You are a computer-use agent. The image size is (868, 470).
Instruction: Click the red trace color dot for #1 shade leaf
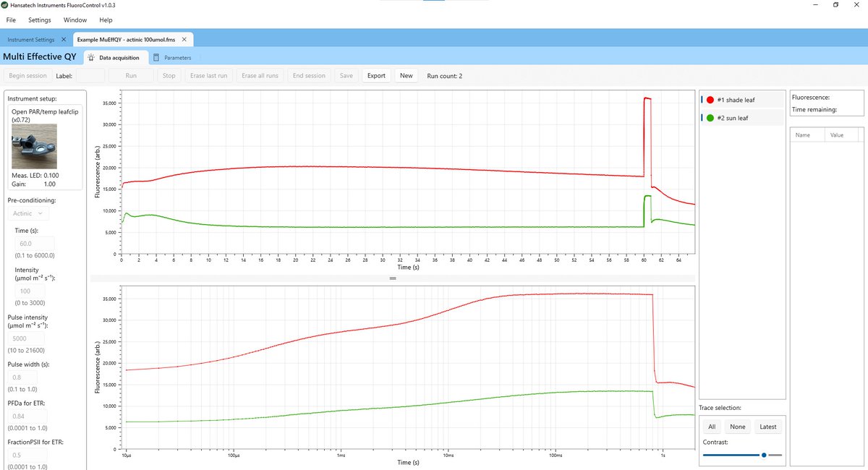pyautogui.click(x=710, y=99)
